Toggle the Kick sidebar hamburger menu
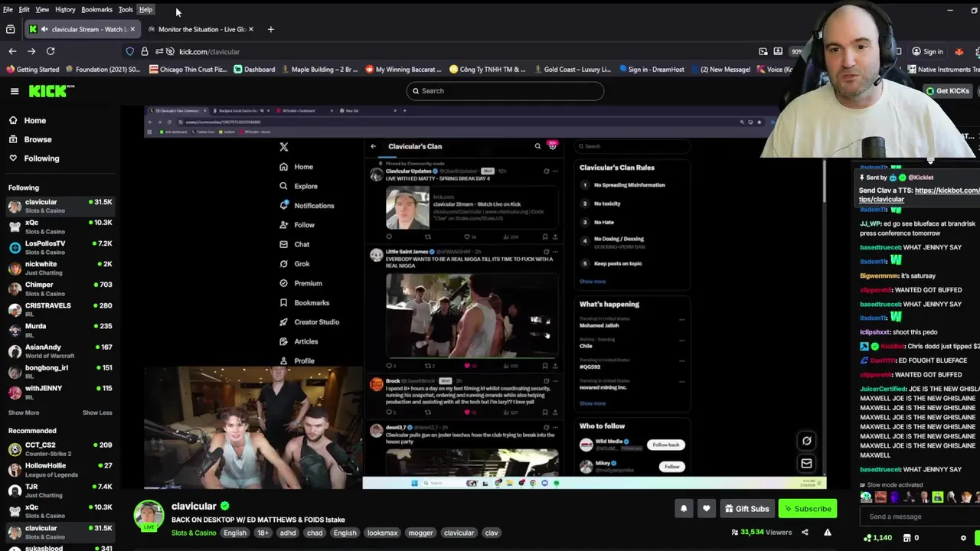The image size is (980, 551). 15,91
